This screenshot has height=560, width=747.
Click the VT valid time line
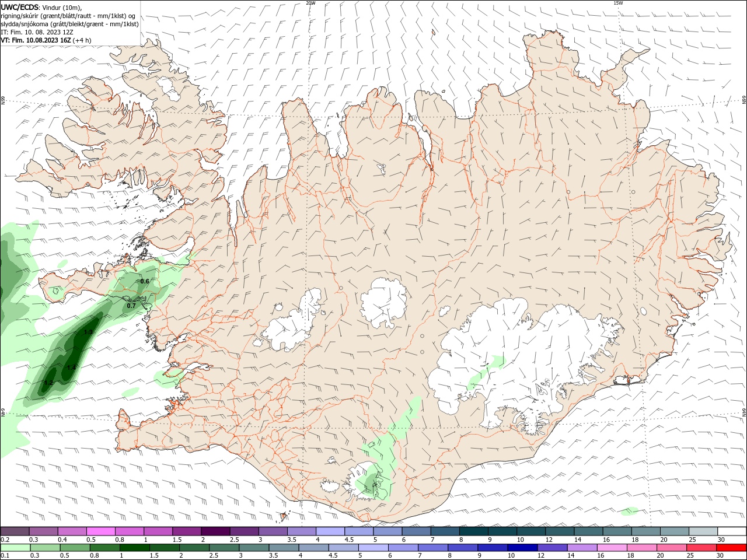46,40
